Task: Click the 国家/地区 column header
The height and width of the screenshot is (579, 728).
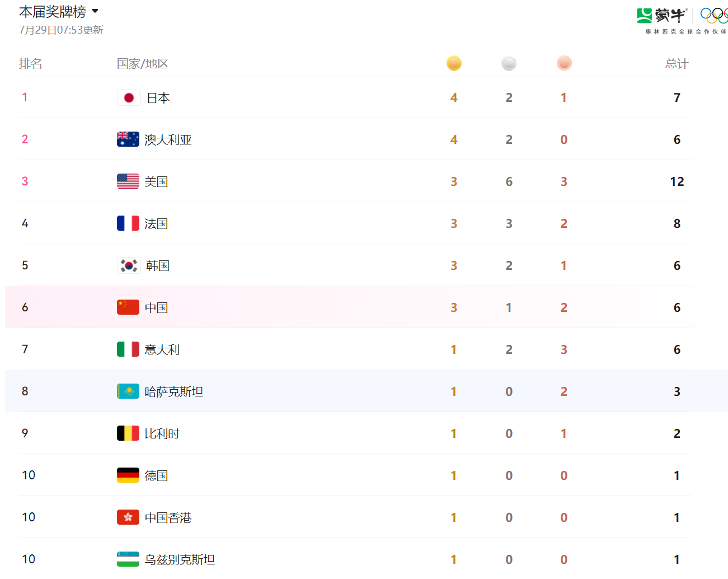Action: click(143, 64)
